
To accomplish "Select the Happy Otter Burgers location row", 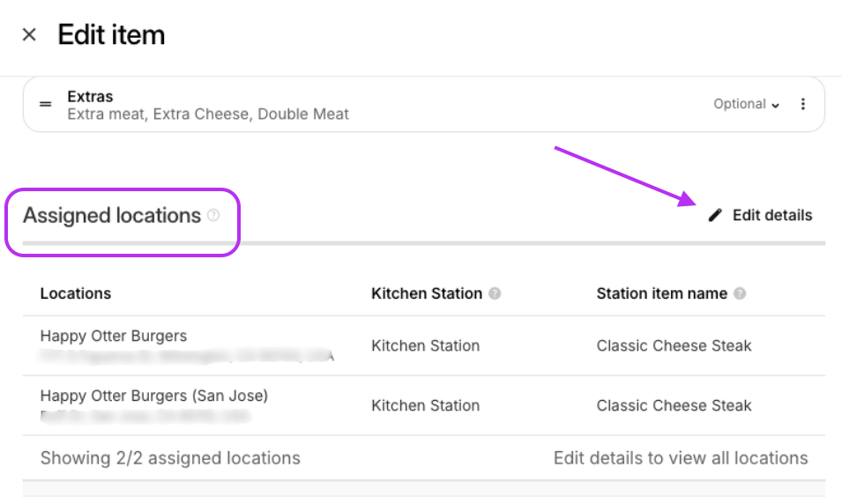I will 114,337.
